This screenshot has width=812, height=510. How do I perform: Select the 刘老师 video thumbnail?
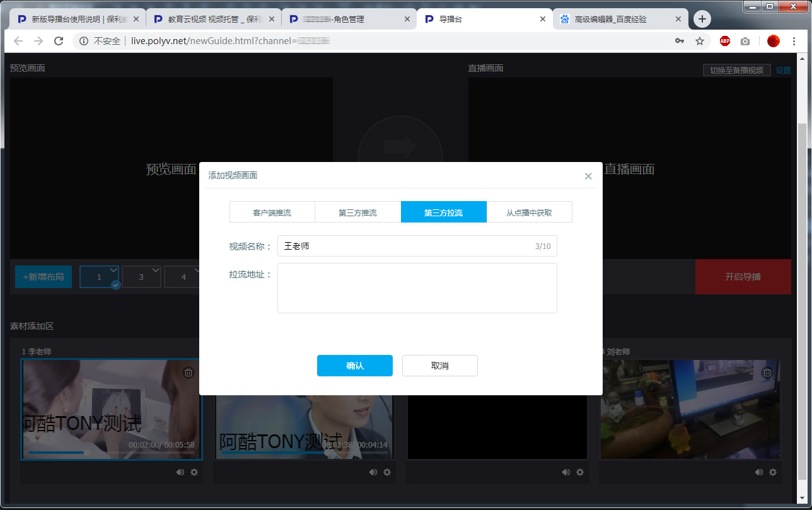click(x=690, y=410)
